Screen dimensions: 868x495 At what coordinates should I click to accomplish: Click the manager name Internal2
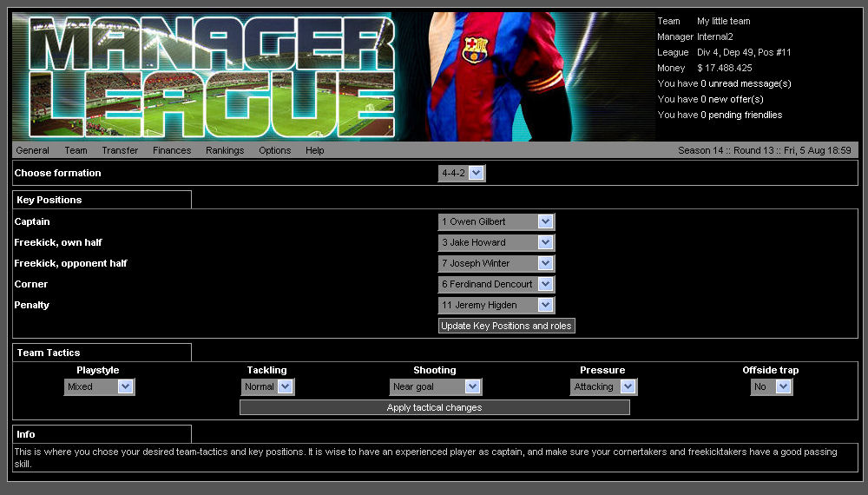[714, 36]
